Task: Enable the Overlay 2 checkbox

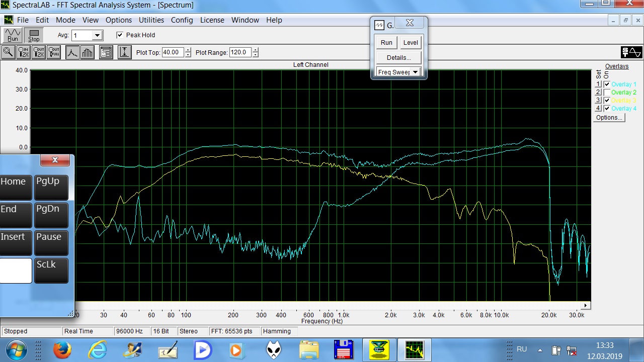Action: click(x=607, y=93)
